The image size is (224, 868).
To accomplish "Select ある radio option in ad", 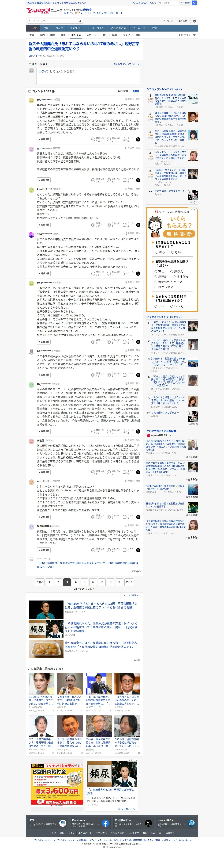I will pos(157,252).
